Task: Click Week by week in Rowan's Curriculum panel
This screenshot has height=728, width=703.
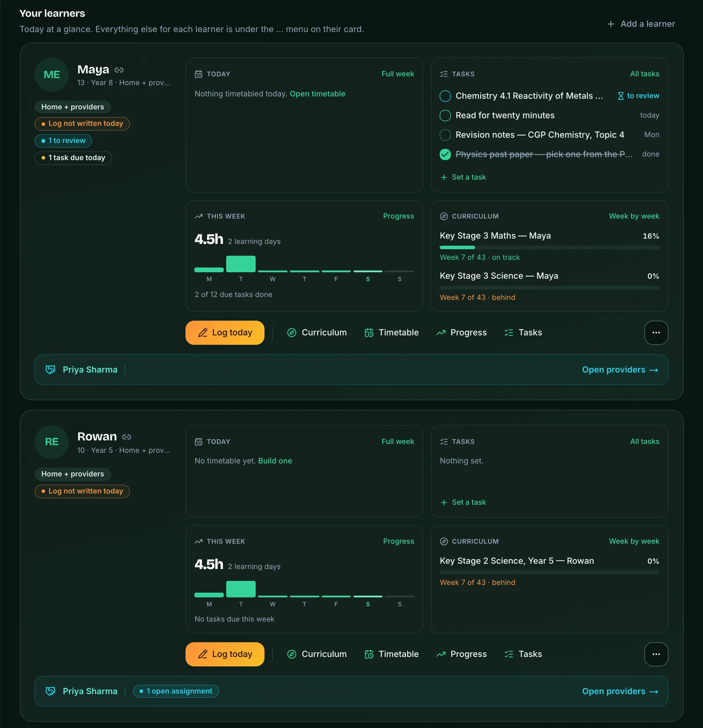Action: 634,541
